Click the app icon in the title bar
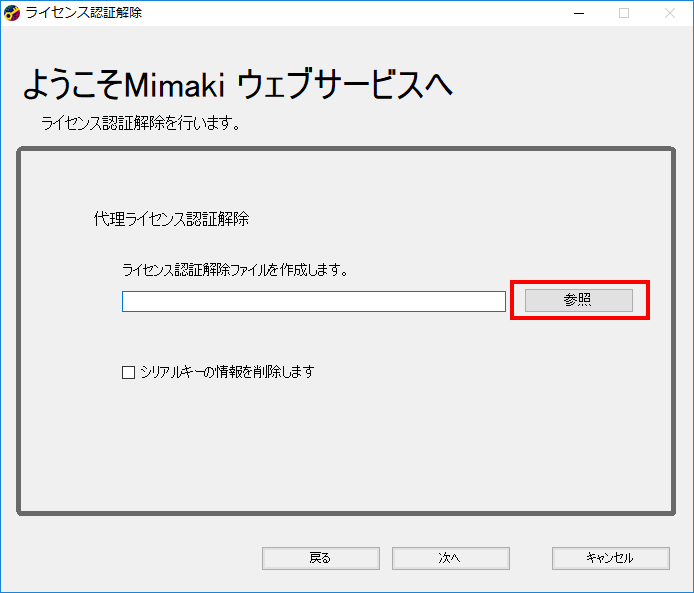This screenshot has height=593, width=694. point(12,13)
